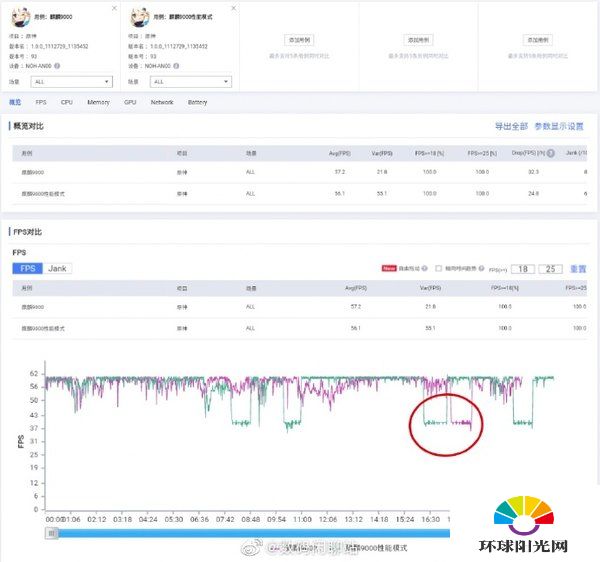Click 57.2 in the FPS comparison table
The height and width of the screenshot is (562, 600).
(355, 307)
